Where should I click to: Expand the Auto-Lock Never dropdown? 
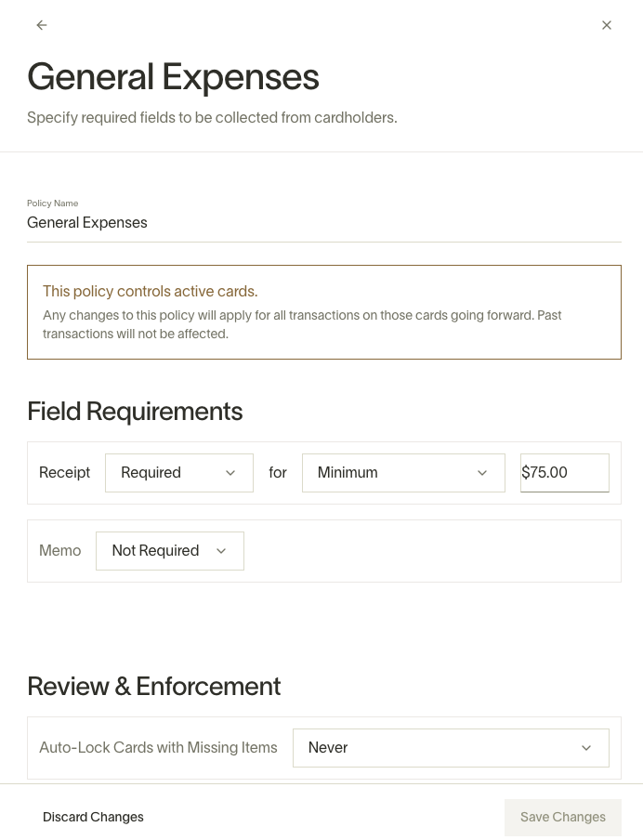click(451, 748)
